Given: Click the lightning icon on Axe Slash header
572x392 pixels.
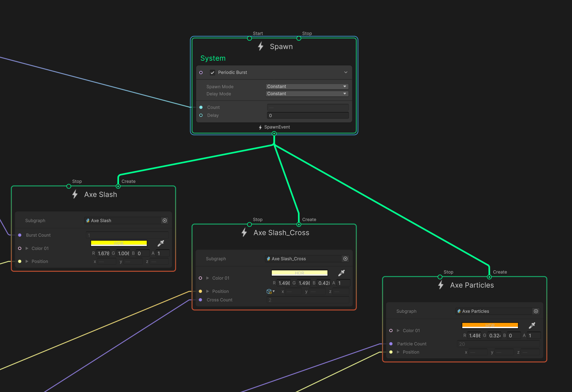Looking at the screenshot, I should (74, 194).
